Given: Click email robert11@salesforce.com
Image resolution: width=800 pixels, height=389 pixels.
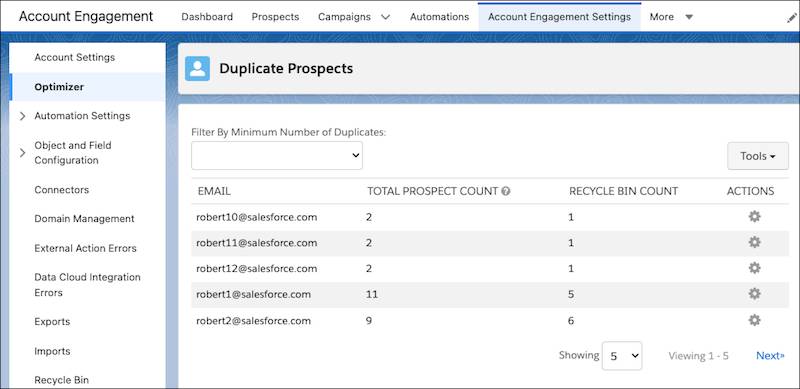Looking at the screenshot, I should point(257,243).
